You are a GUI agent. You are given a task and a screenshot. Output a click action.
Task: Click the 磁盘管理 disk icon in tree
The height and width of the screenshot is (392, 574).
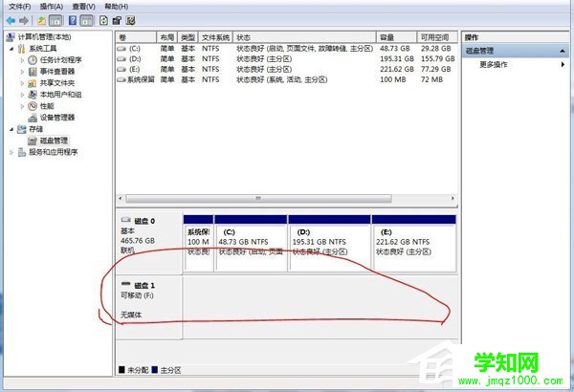[33, 141]
